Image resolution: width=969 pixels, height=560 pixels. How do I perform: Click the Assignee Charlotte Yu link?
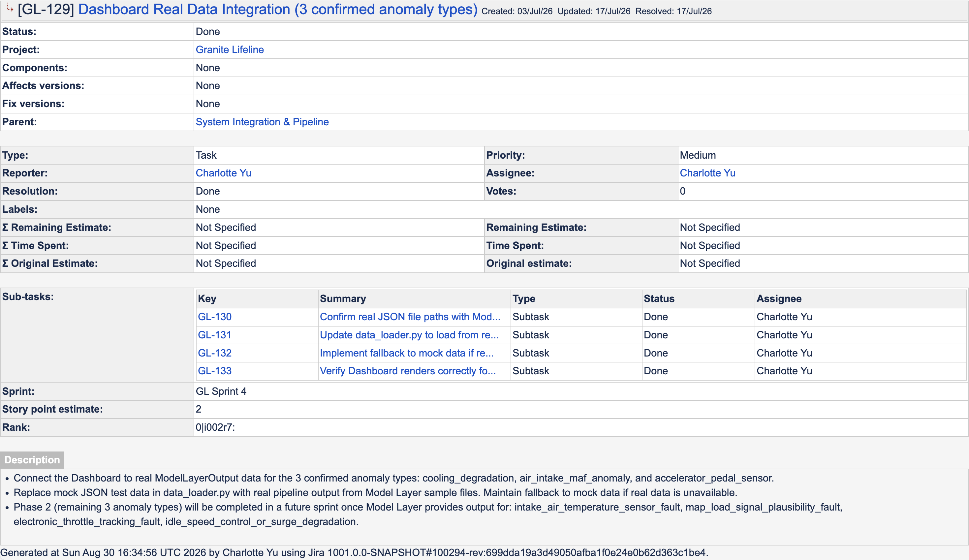click(x=707, y=173)
